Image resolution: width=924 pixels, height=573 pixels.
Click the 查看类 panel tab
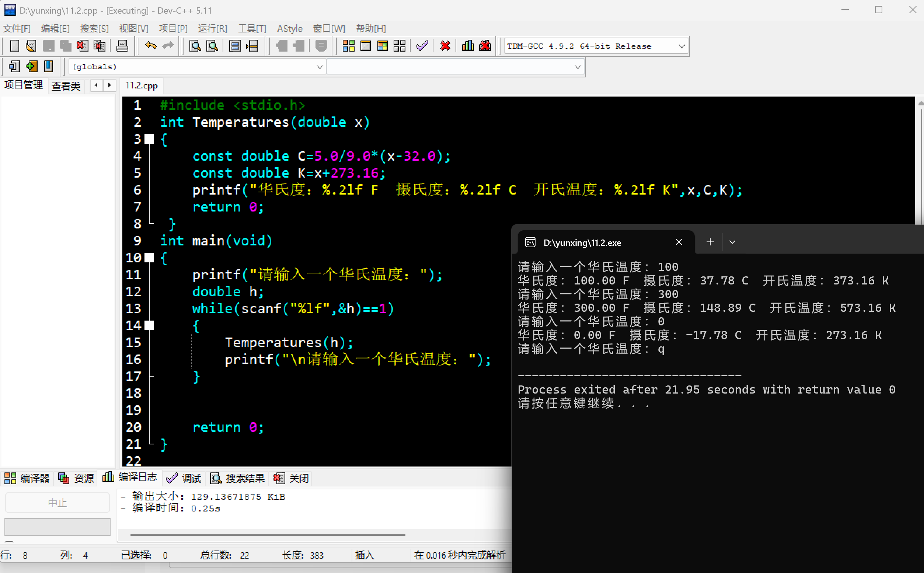pyautogui.click(x=66, y=85)
